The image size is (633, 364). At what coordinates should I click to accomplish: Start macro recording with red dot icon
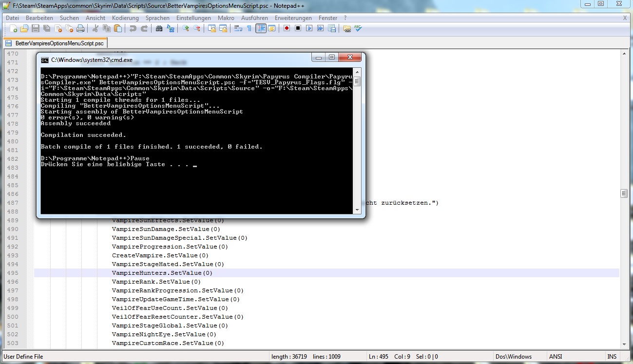click(287, 29)
